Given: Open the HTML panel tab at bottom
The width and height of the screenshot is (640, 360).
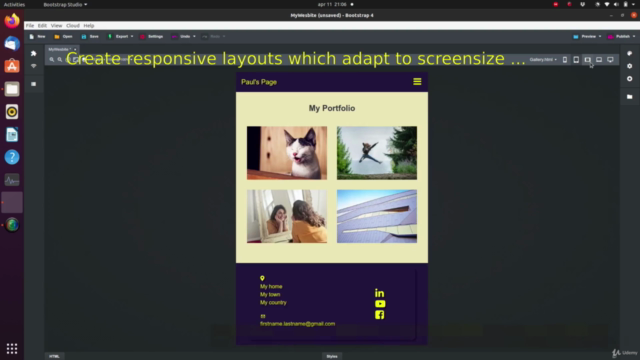Looking at the screenshot, I should 54,356.
